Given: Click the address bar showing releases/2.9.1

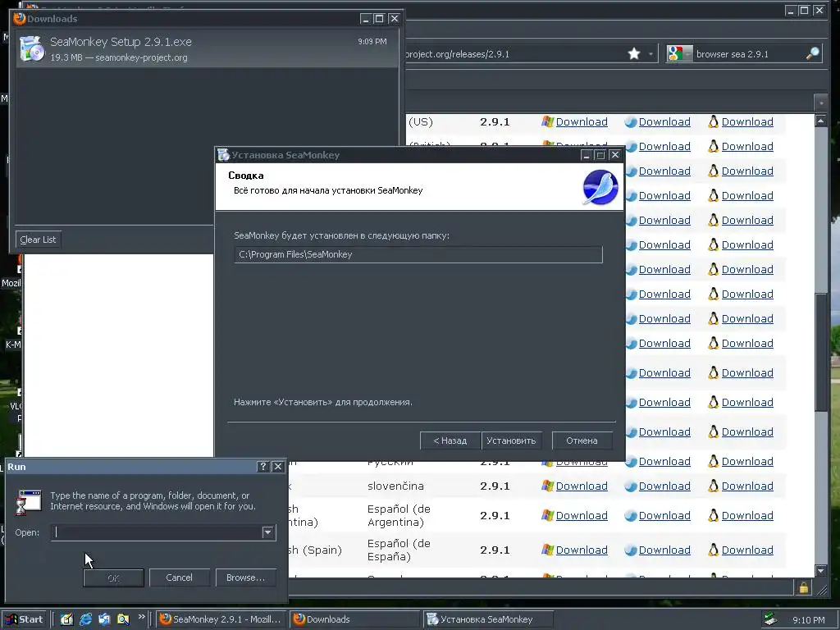Looking at the screenshot, I should 514,54.
